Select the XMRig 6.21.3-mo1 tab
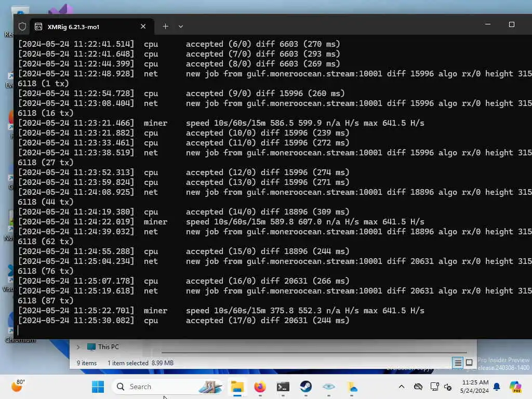This screenshot has height=399, width=532. 92,26
